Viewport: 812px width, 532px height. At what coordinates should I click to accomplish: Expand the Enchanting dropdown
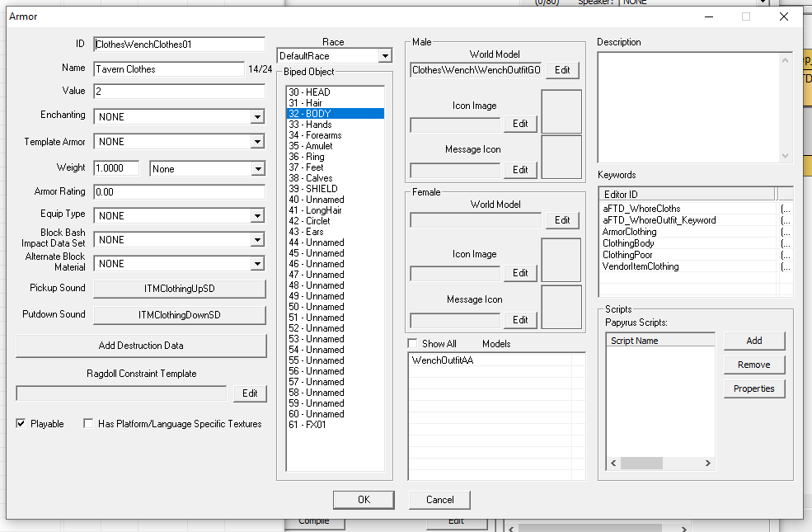(179, 116)
